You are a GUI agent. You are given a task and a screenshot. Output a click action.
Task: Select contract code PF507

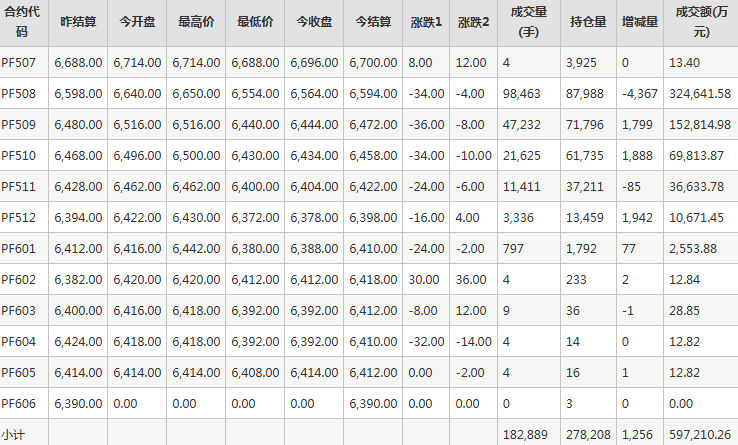coord(18,63)
